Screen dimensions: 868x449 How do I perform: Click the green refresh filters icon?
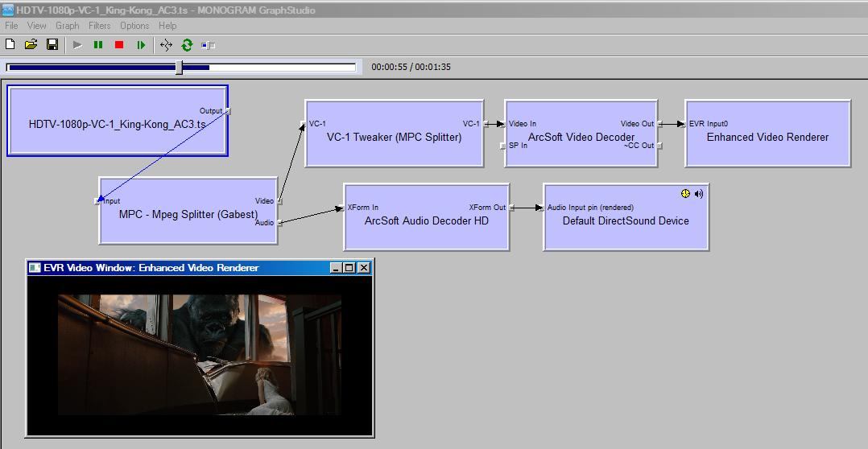pos(187,45)
